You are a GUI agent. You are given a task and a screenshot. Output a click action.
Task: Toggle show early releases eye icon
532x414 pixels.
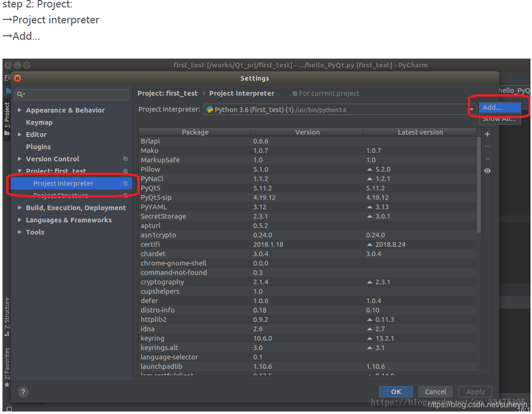pyautogui.click(x=487, y=171)
